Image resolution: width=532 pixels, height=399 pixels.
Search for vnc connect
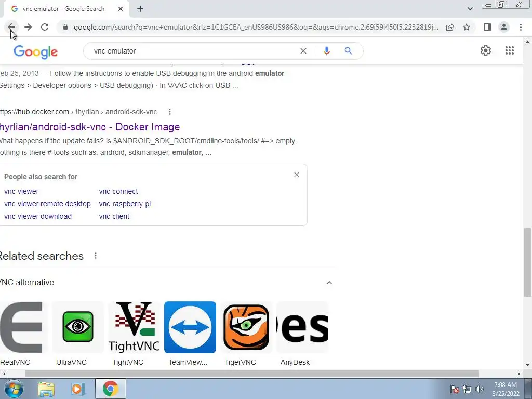coord(118,191)
